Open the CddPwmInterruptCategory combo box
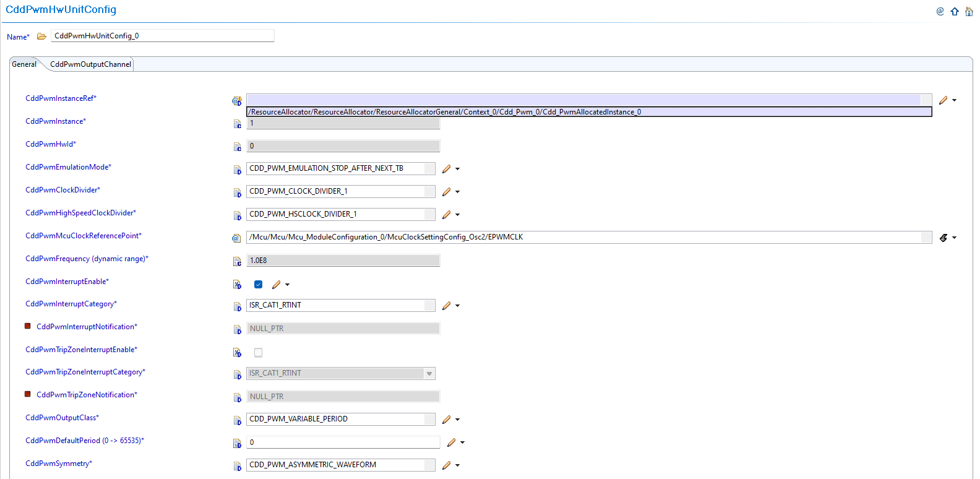The width and height of the screenshot is (980, 479). point(429,306)
